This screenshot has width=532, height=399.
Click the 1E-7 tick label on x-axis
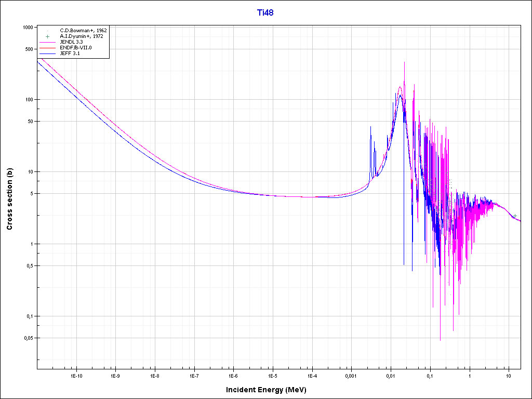click(194, 375)
